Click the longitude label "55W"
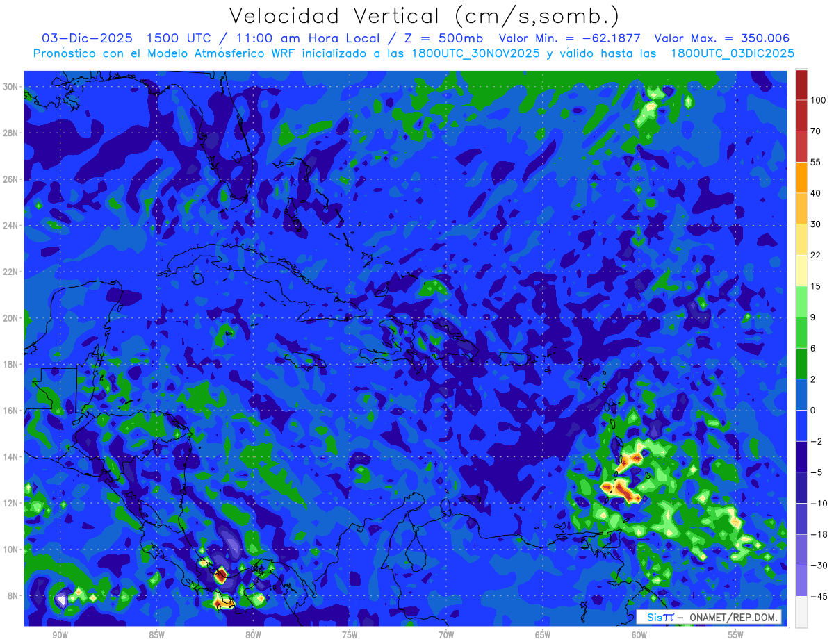The image size is (834, 644). tap(737, 635)
